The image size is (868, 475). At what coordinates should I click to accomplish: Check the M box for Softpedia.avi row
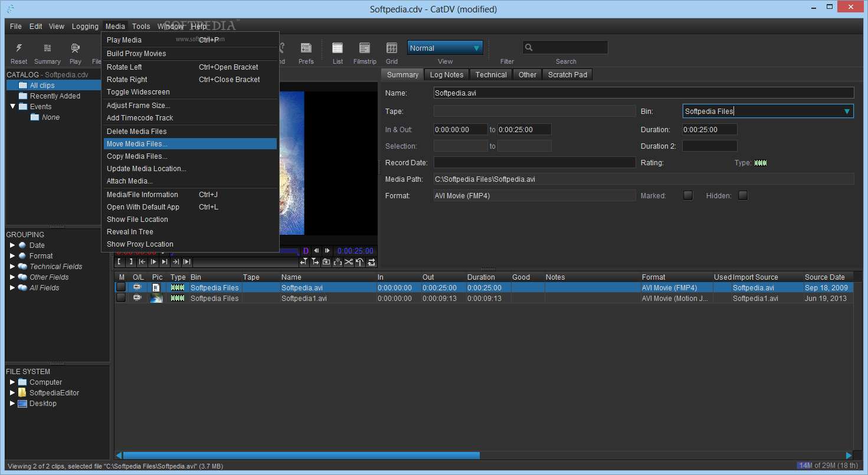click(x=121, y=287)
